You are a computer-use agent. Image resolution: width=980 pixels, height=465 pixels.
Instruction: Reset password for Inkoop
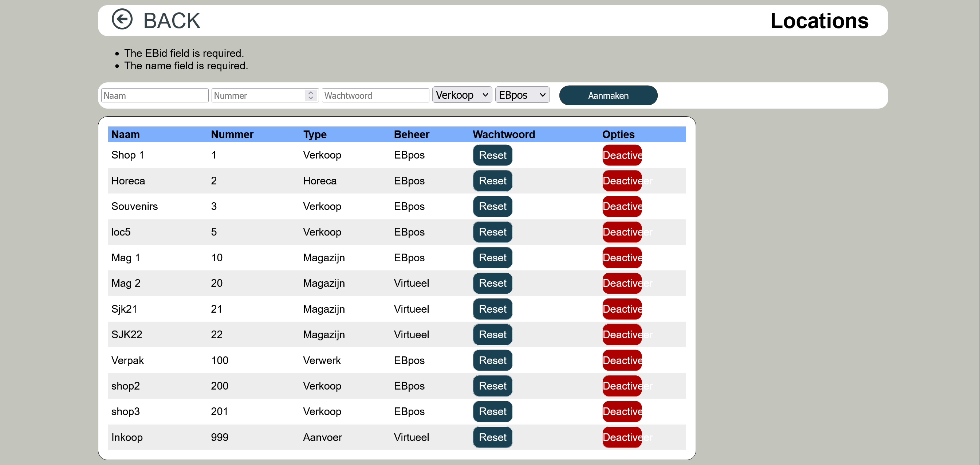click(492, 438)
